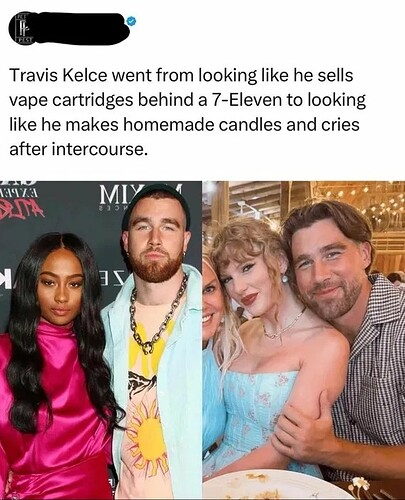405x500 pixels.
Task: Open the left red-carpet photo
Action: tap(101, 340)
